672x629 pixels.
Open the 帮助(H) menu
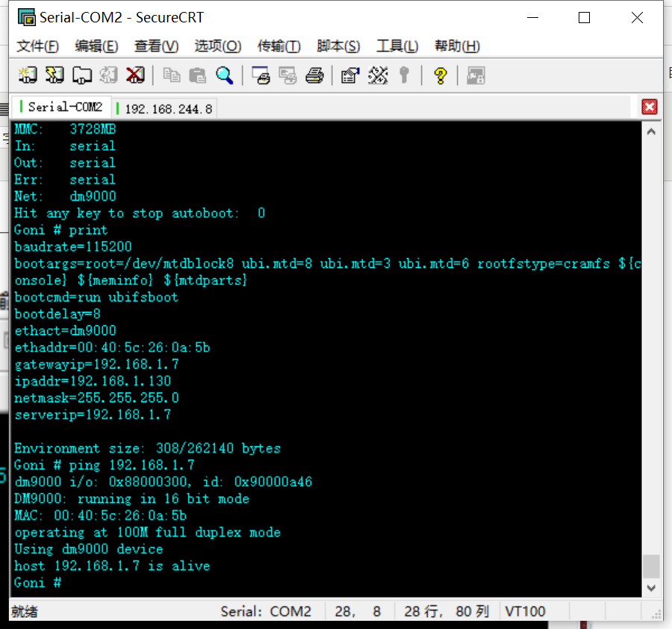click(x=457, y=46)
